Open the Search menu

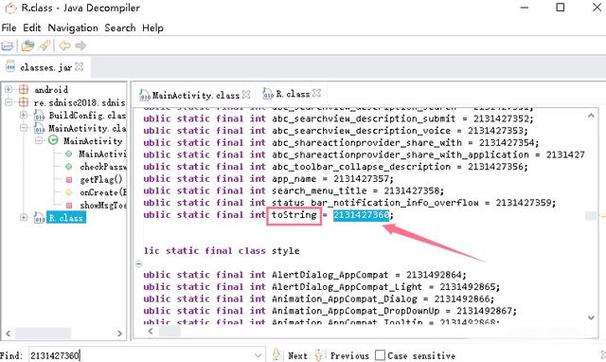click(120, 28)
